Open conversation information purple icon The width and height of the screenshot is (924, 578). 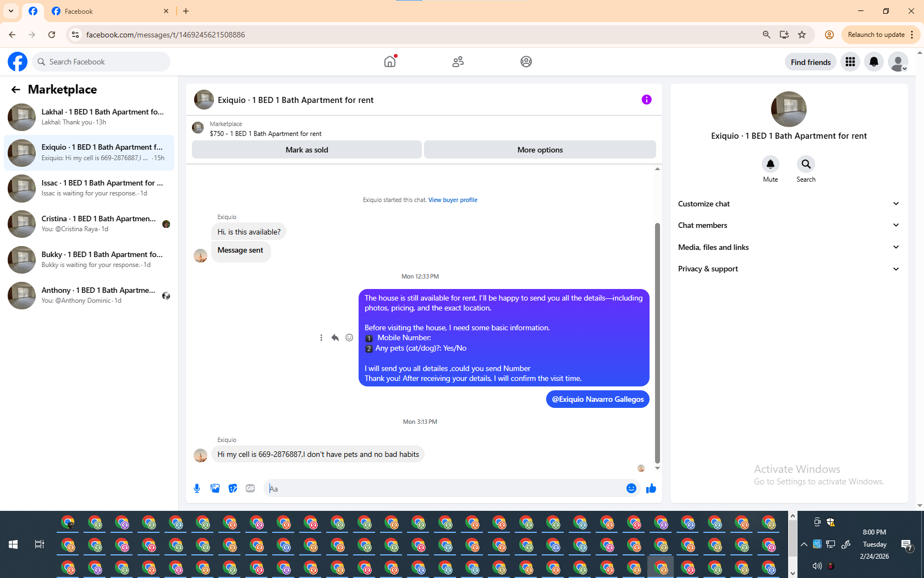coord(647,100)
